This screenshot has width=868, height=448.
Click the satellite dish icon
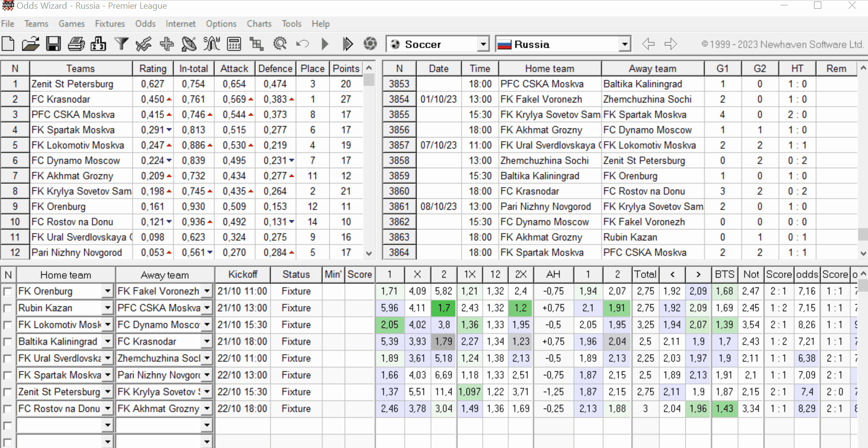point(189,44)
